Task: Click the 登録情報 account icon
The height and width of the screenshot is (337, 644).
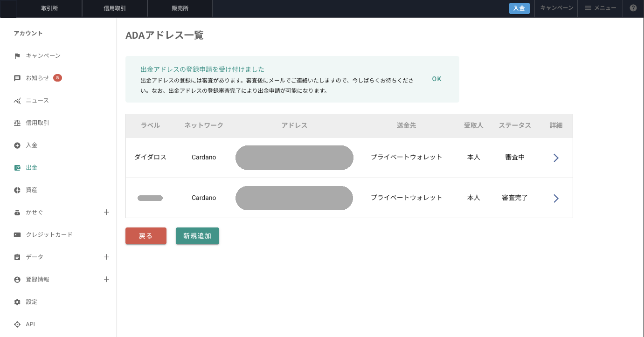Action: point(17,280)
